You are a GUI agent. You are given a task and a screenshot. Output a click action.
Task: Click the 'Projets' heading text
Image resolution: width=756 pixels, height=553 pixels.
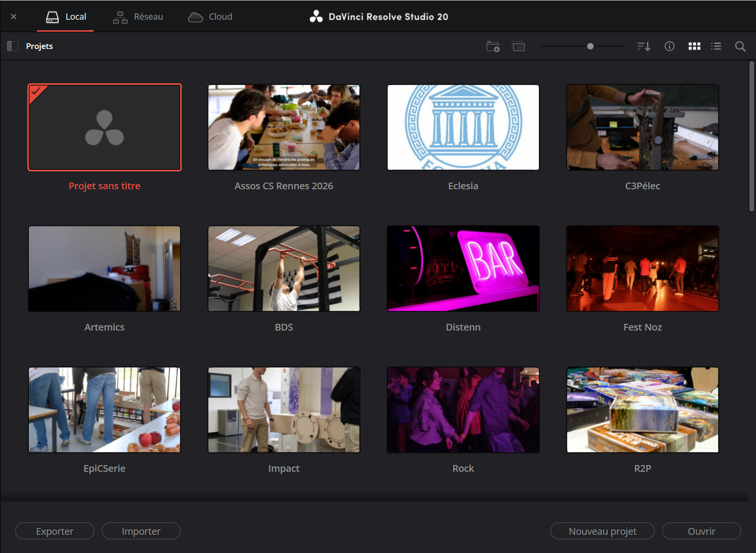(x=39, y=46)
